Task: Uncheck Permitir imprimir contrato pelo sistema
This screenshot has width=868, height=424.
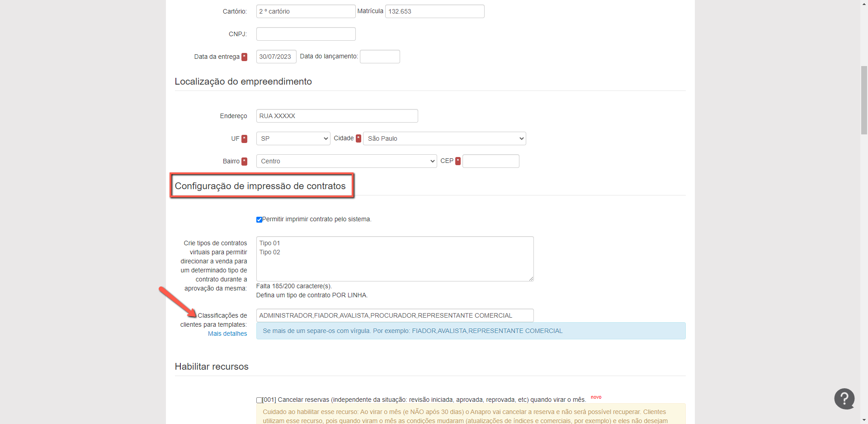Action: [x=259, y=219]
